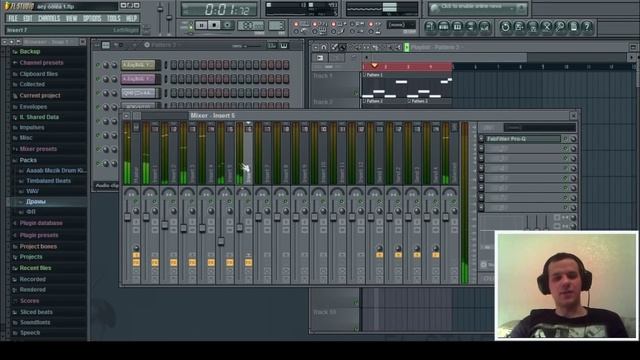This screenshot has height=360, width=640.
Task: Click the tempo display
Action: pos(251,26)
